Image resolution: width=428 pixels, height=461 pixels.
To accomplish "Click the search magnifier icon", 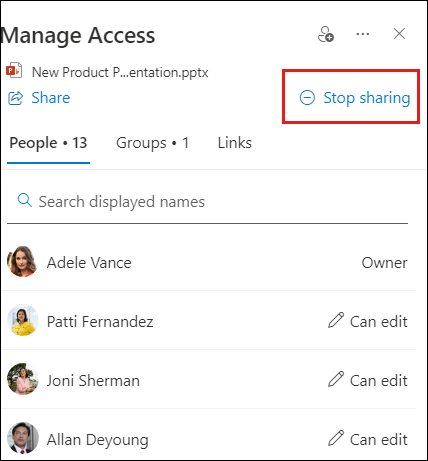I will (24, 200).
